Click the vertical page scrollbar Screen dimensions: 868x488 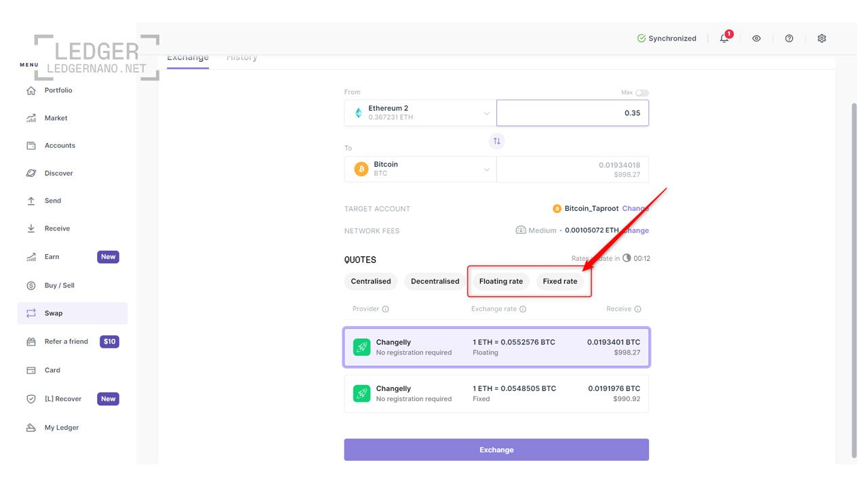click(854, 281)
